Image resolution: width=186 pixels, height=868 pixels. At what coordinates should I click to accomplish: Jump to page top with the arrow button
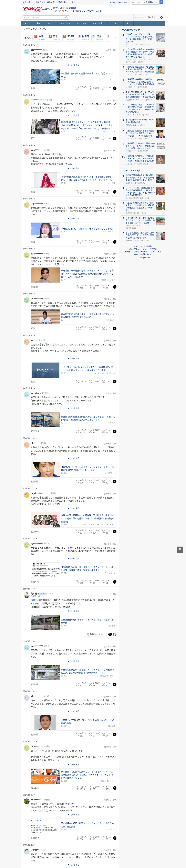(x=180, y=550)
